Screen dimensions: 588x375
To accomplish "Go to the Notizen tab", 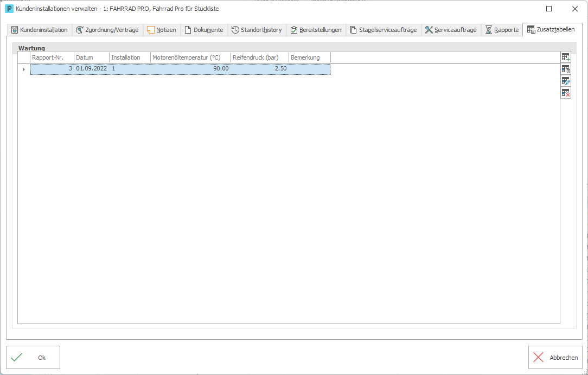I will [x=162, y=30].
